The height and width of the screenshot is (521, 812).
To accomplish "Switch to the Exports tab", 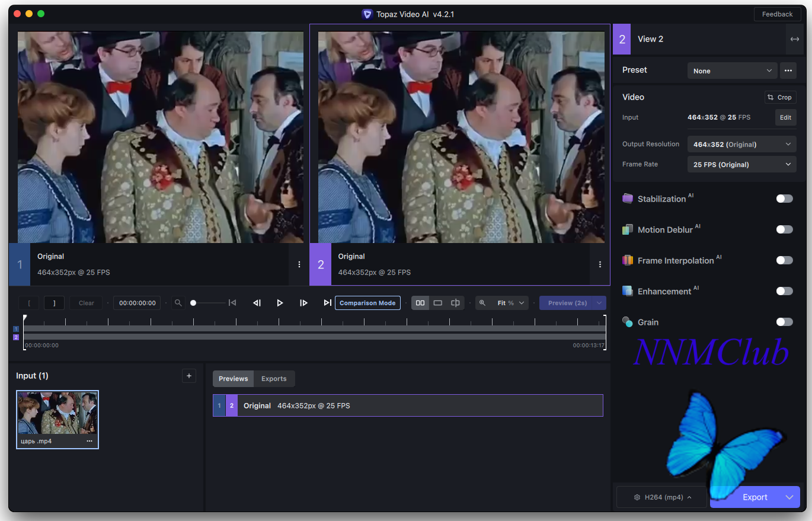I will (x=274, y=379).
